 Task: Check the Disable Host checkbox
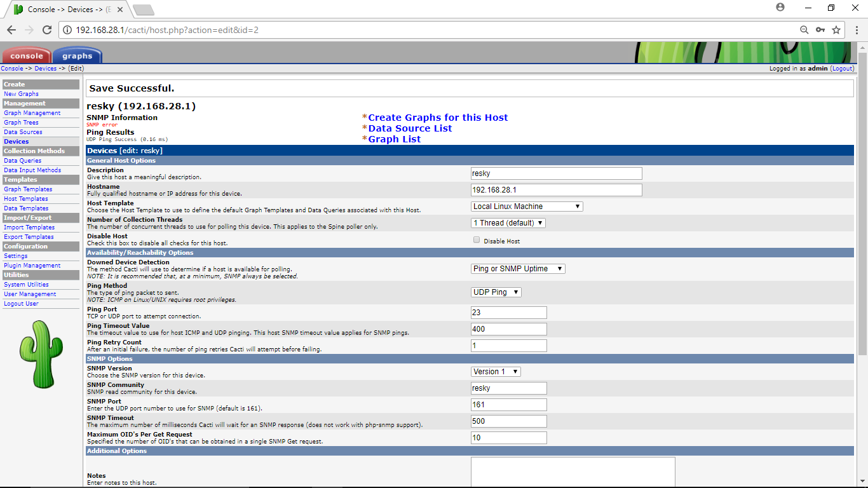coord(477,240)
